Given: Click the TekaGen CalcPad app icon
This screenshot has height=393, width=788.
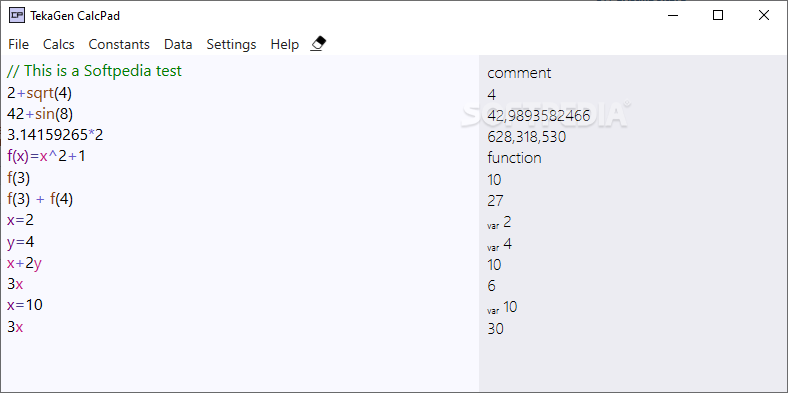Looking at the screenshot, I should click(x=16, y=16).
